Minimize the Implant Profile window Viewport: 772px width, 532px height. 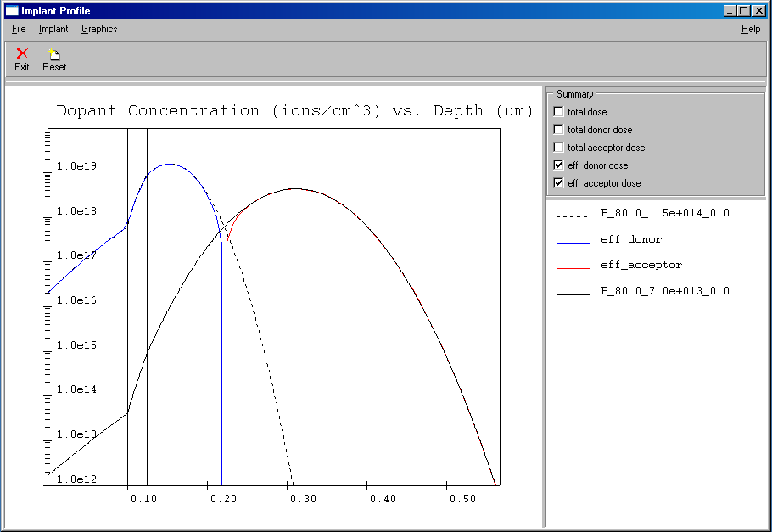point(730,11)
